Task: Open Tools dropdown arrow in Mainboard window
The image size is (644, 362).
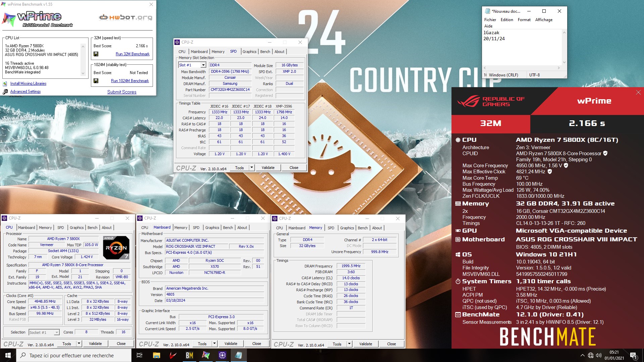Action: 214,344
